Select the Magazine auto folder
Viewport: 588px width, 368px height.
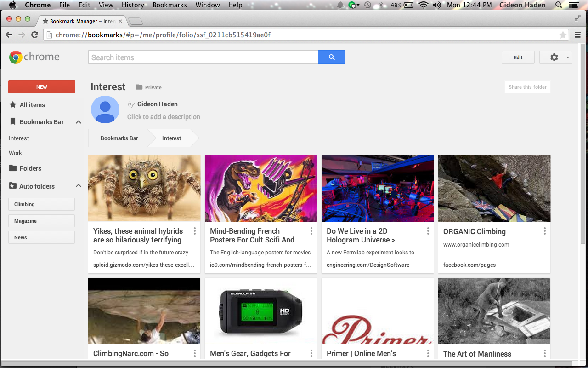(41, 221)
